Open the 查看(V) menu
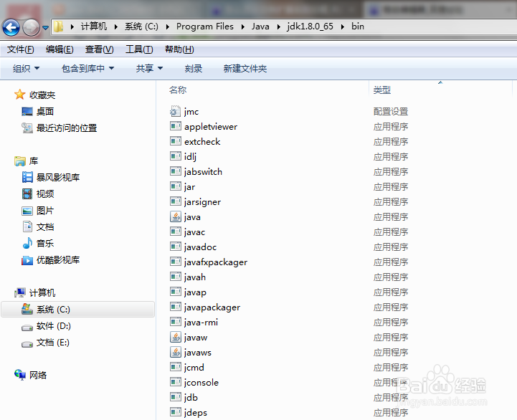The height and width of the screenshot is (420, 517). tap(99, 49)
